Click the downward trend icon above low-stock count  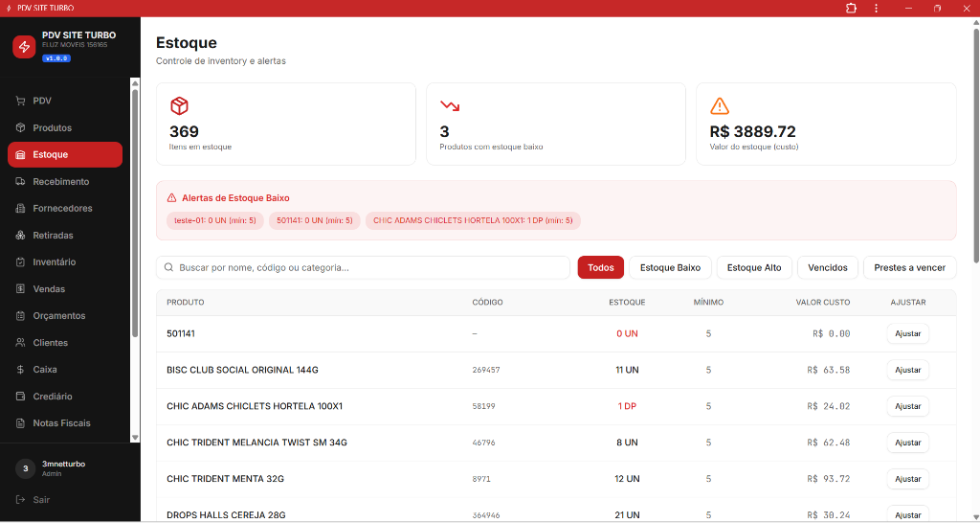pyautogui.click(x=450, y=105)
